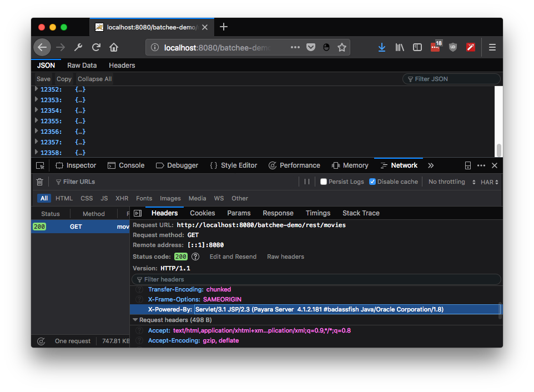Switch to the Raw Data tab
The width and height of the screenshot is (534, 392).
tap(82, 65)
